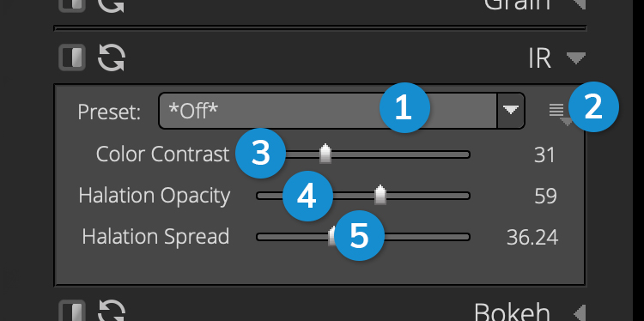
Task: Click the Color Contrast slider handle
Action: pyautogui.click(x=325, y=154)
